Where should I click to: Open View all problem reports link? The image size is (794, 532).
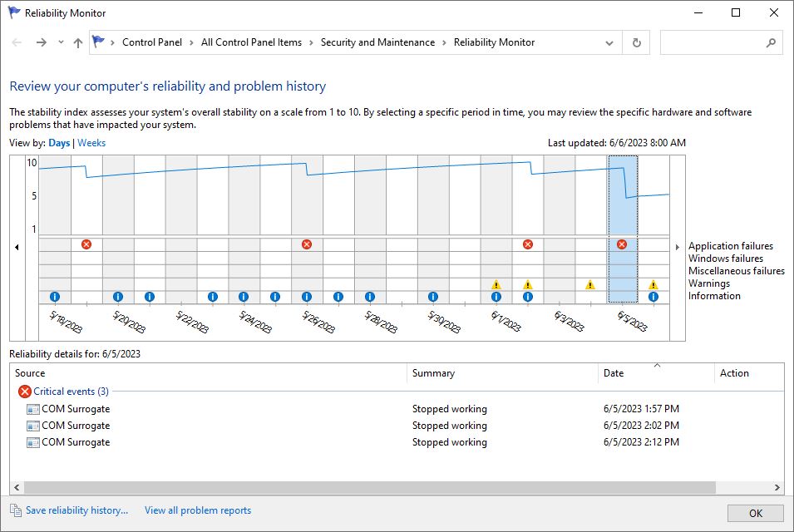coord(197,510)
